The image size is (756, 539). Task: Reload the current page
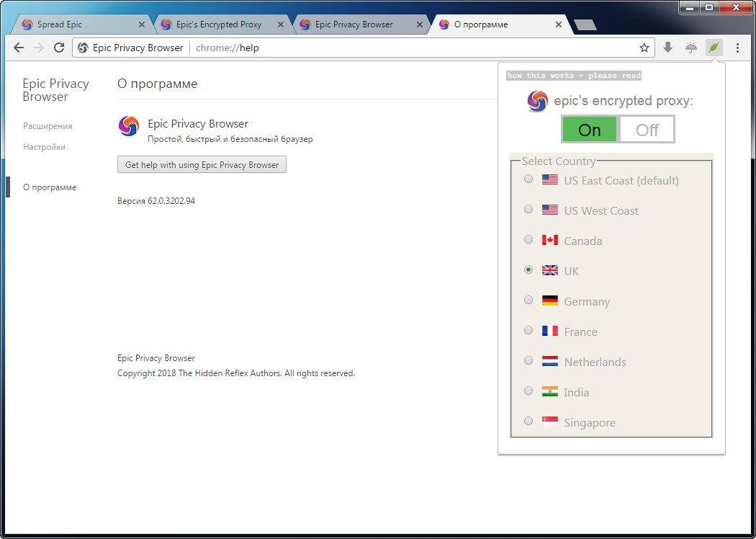[x=59, y=48]
